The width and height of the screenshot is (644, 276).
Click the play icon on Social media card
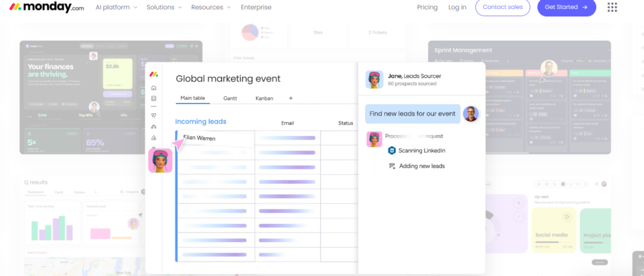pyautogui.click(x=567, y=216)
